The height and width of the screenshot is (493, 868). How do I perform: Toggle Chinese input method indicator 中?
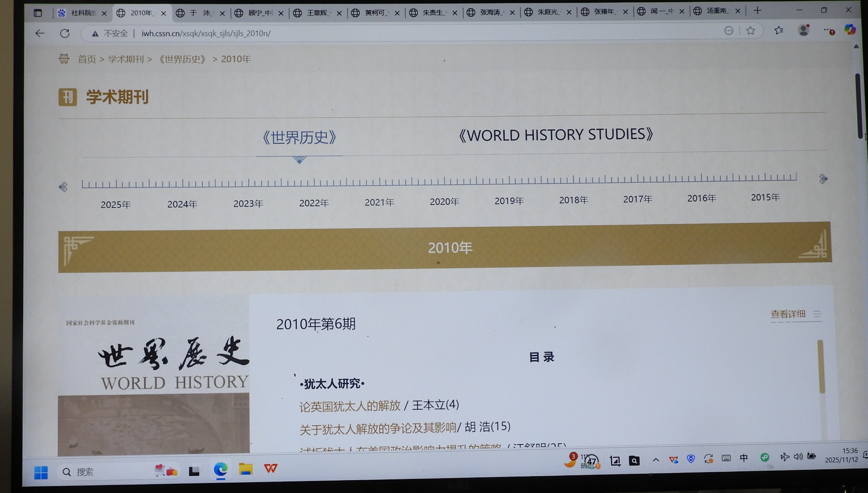click(743, 458)
